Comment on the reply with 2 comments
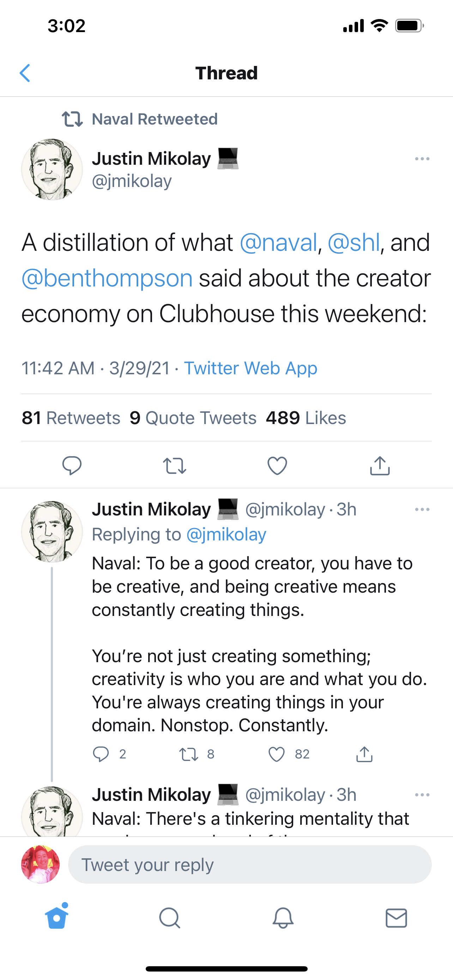The width and height of the screenshot is (453, 980). coord(101,754)
